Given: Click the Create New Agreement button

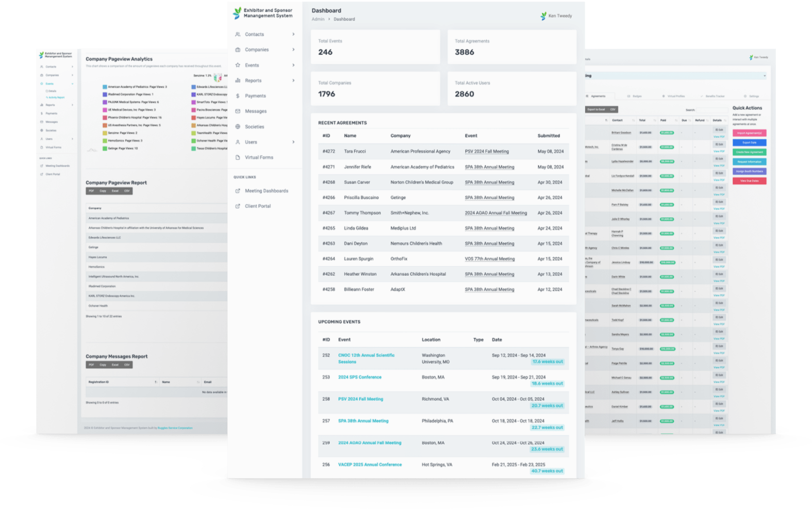Looking at the screenshot, I should pyautogui.click(x=749, y=152).
